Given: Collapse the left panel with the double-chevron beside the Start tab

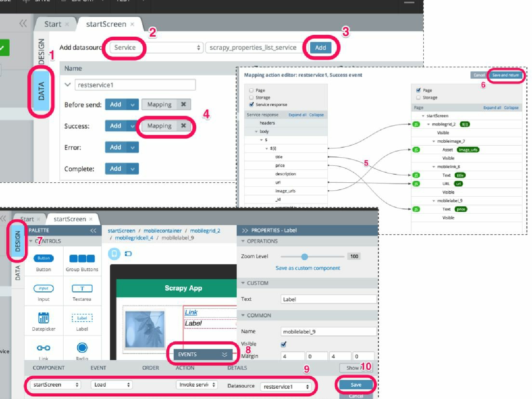Looking at the screenshot, I should pos(23,24).
